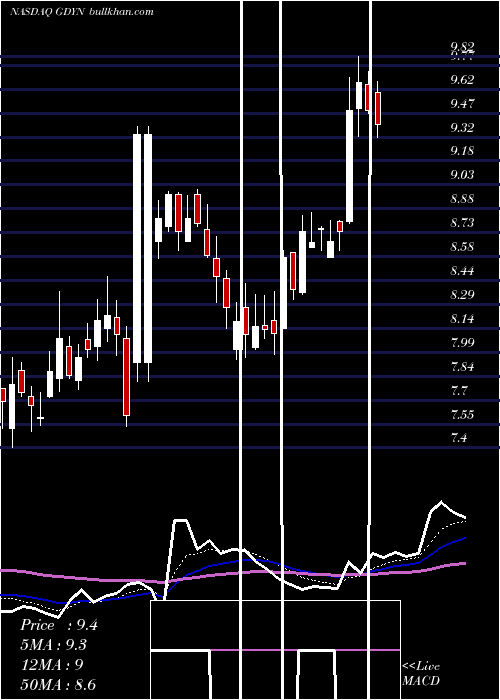Click the <<Live MACD label

pos(421,673)
